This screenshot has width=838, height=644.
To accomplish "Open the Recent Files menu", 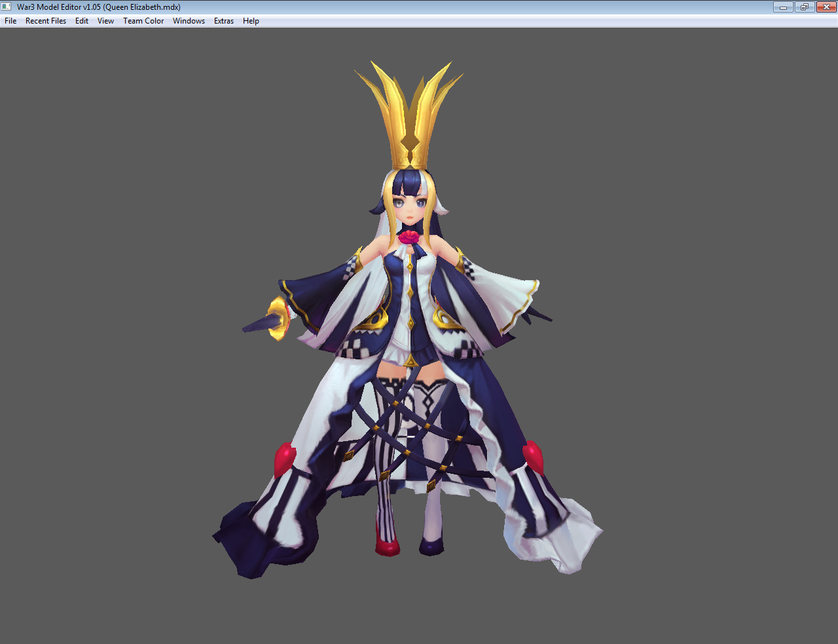I will [46, 21].
